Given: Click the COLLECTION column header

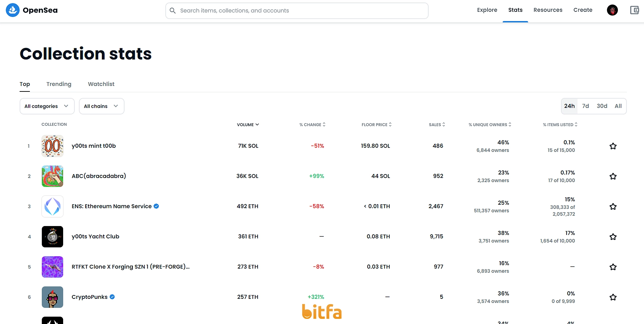Looking at the screenshot, I should click(54, 124).
